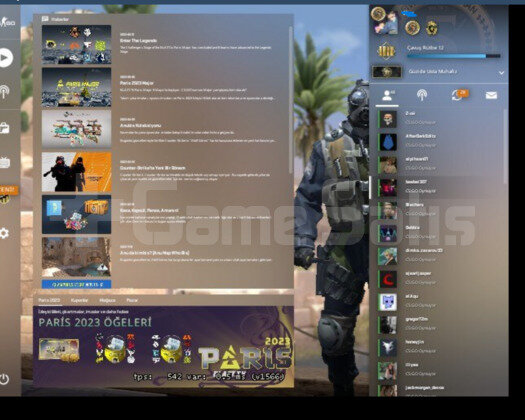Select friend with man's face avatar

[x=440, y=210]
